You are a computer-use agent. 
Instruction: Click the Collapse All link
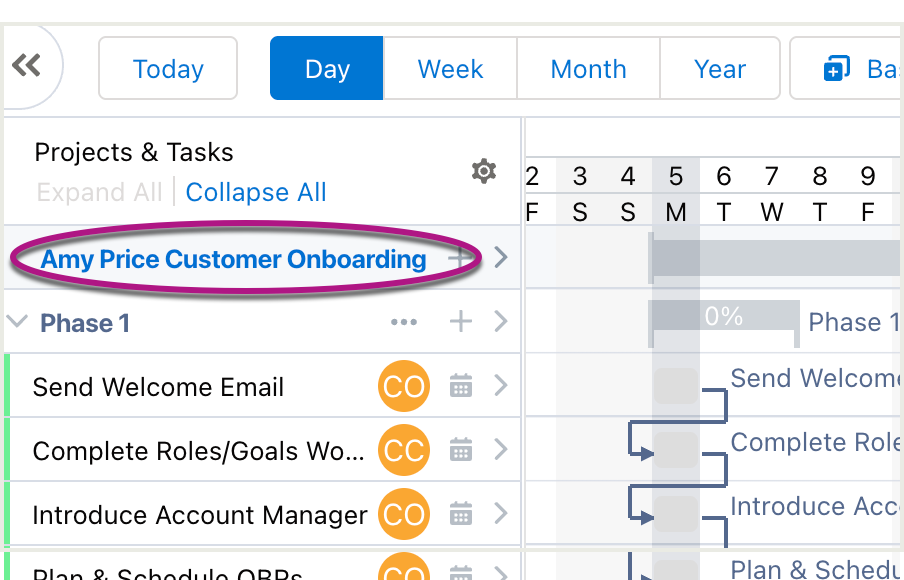[x=255, y=192]
